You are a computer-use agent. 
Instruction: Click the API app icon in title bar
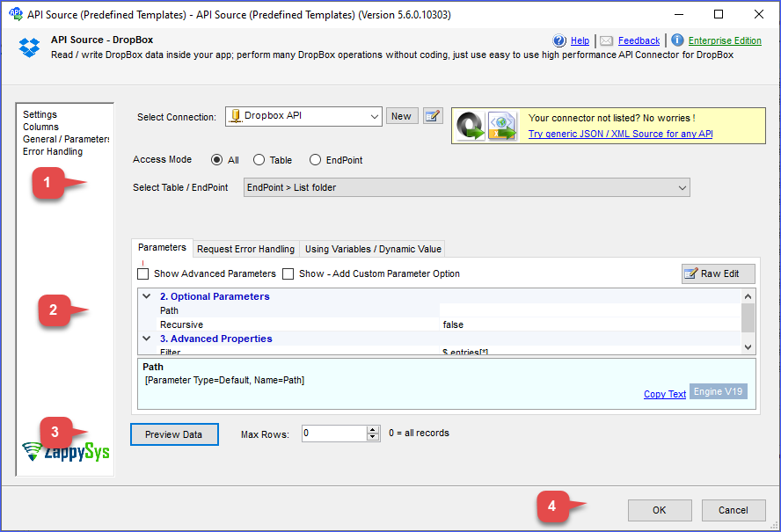16,14
